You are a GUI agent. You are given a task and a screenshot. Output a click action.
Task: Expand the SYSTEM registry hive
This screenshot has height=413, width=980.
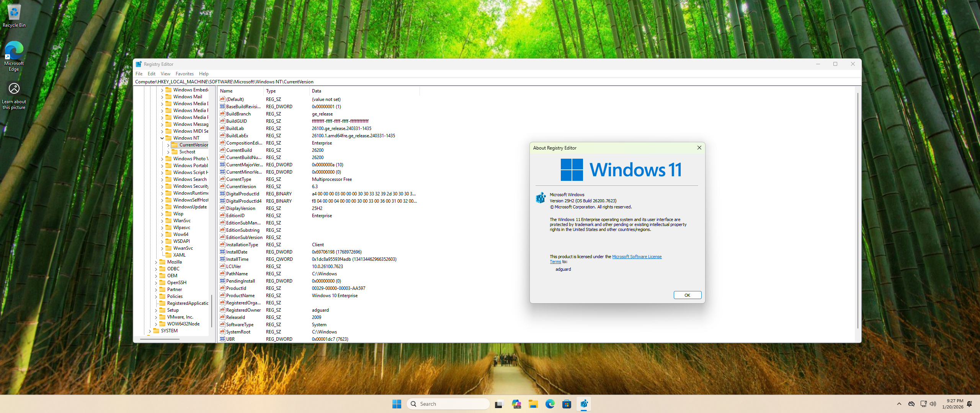pyautogui.click(x=150, y=331)
